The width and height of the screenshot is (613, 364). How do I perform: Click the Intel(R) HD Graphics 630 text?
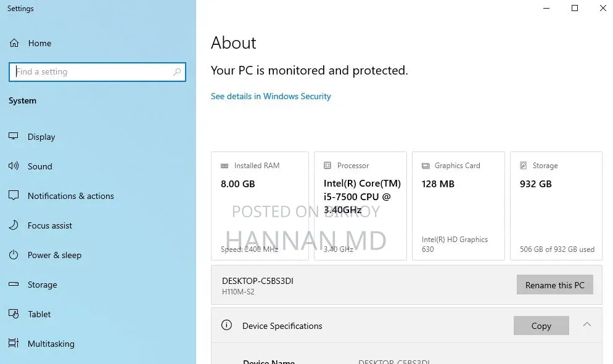[455, 244]
